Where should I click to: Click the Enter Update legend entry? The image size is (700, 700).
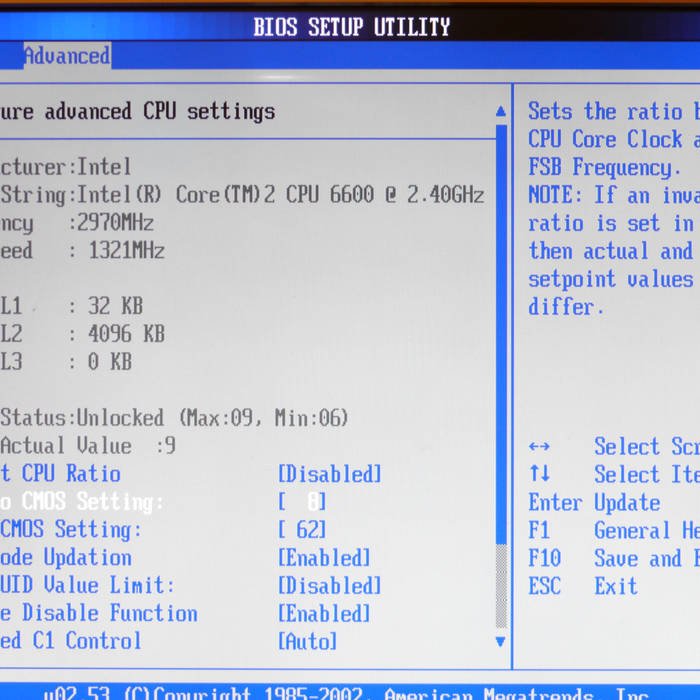[595, 503]
